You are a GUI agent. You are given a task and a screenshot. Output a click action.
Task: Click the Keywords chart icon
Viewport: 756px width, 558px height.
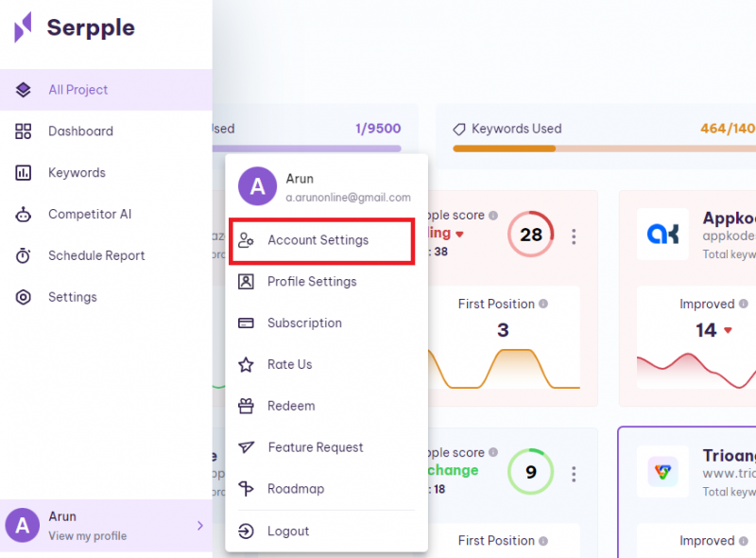pos(24,173)
